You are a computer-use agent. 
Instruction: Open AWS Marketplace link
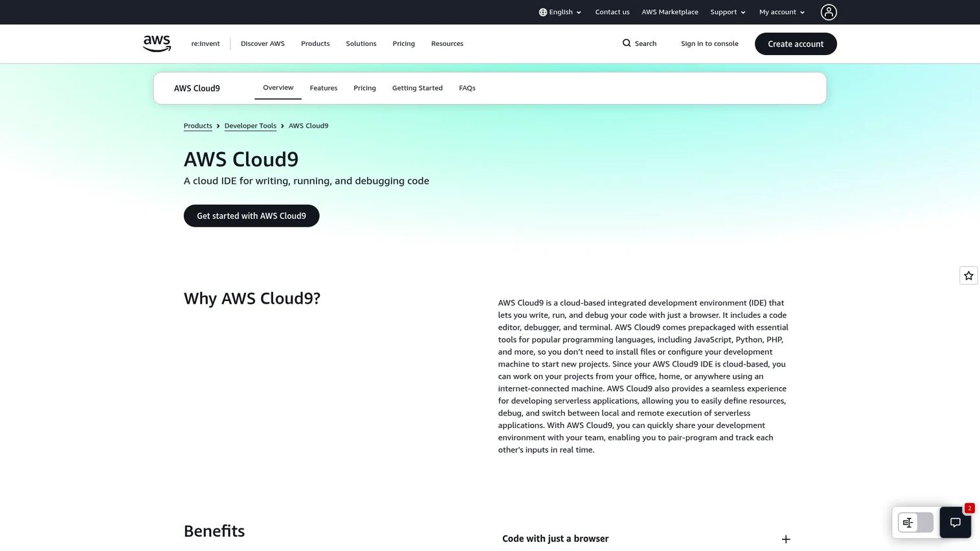670,12
